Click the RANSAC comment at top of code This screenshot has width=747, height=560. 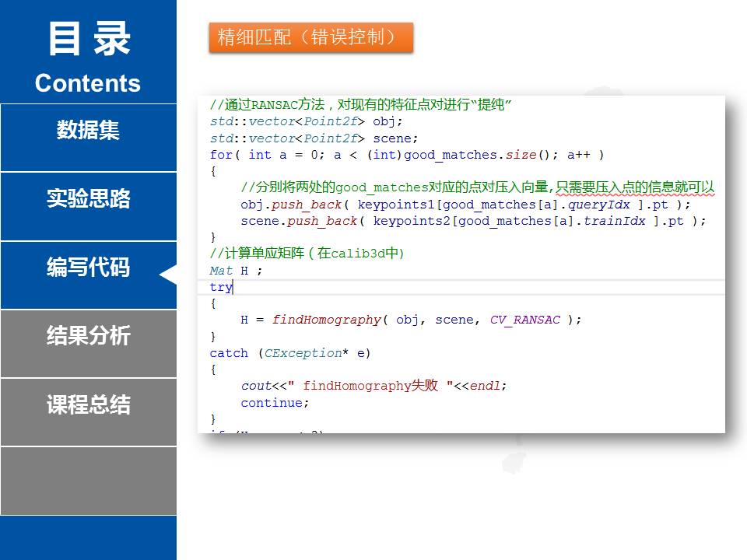click(360, 104)
